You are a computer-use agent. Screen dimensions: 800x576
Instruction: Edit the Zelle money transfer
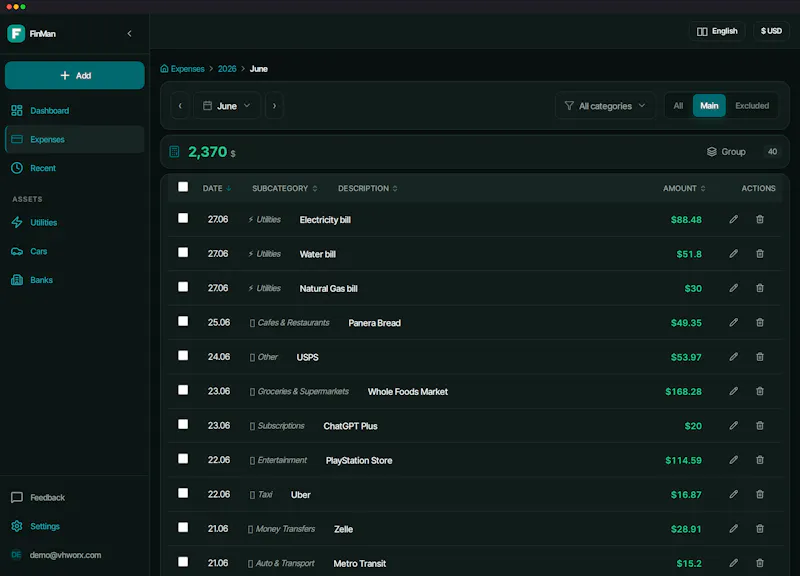[733, 529]
